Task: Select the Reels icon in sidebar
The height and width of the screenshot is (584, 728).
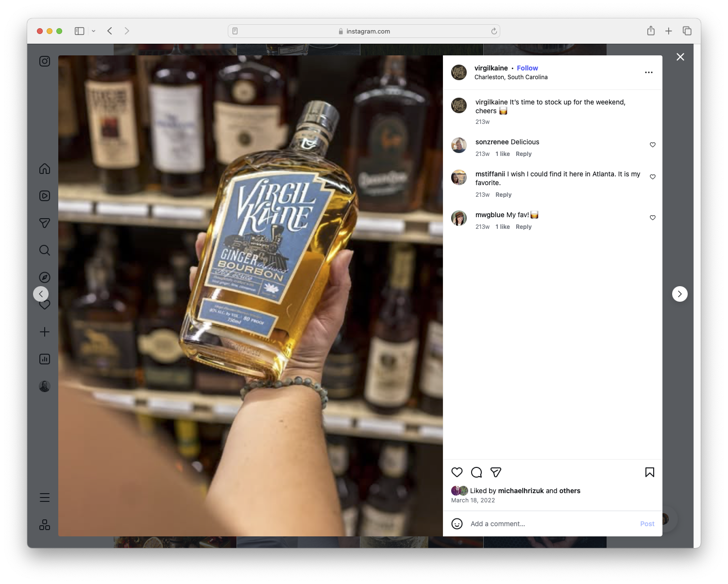Action: (44, 196)
